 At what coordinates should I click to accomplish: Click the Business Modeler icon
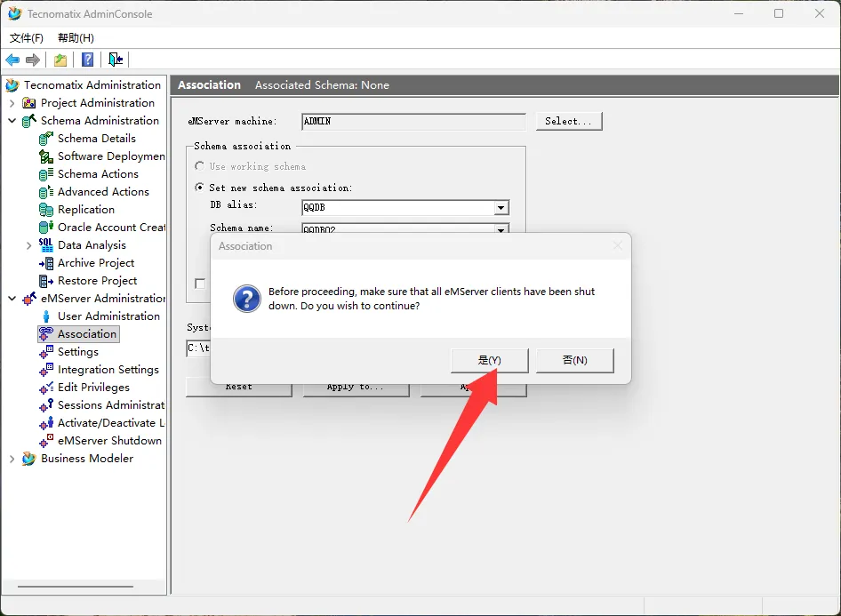pyautogui.click(x=29, y=459)
